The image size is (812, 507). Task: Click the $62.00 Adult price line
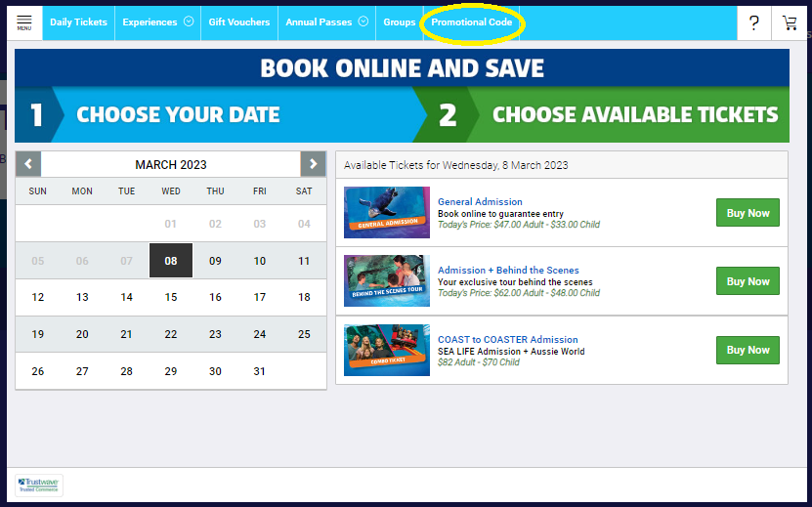click(519, 293)
